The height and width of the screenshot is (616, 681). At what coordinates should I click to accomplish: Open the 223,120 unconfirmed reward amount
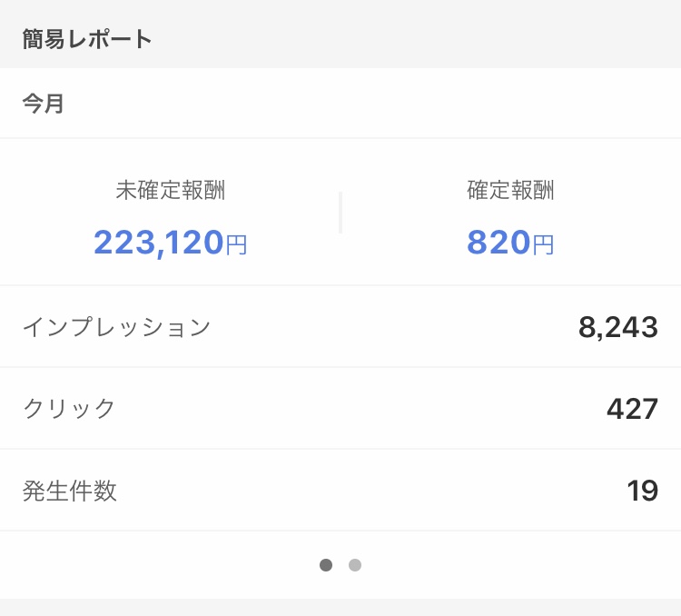click(x=159, y=243)
